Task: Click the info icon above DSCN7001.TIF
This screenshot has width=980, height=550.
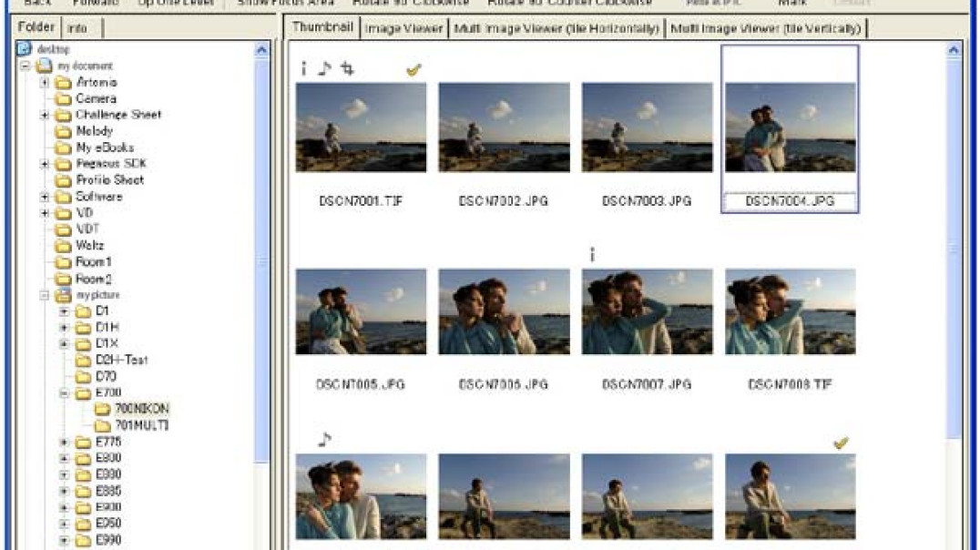Action: (304, 68)
